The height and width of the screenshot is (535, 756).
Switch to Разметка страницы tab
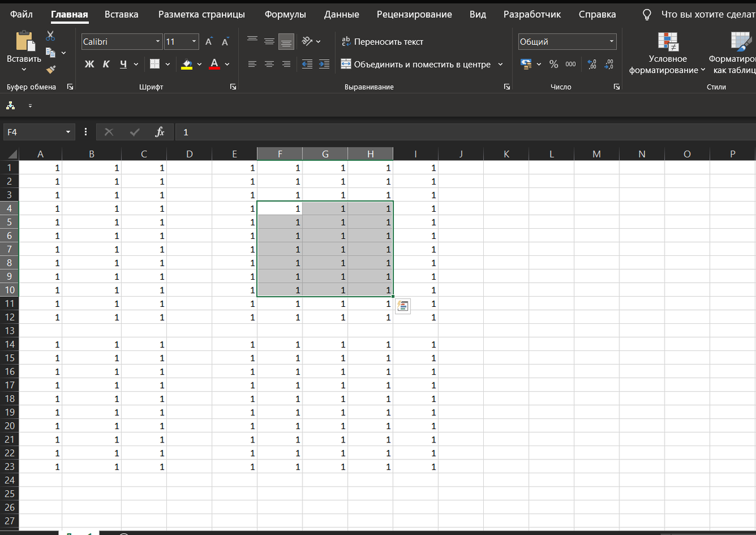coord(202,14)
